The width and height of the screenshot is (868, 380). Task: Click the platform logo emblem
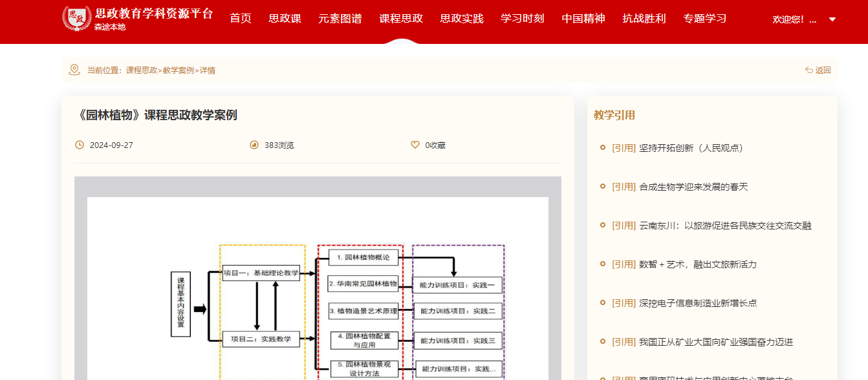(x=76, y=19)
